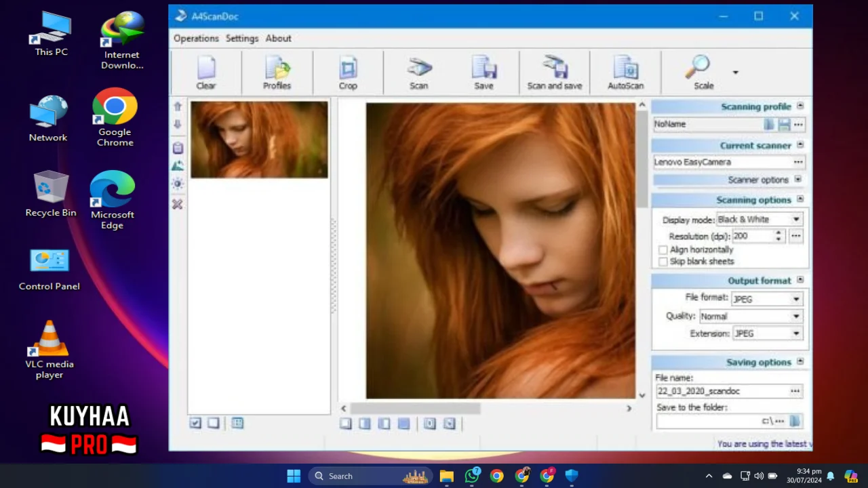Click the Resolution dpi stepper arrows
Screen dimensions: 868x488
click(778, 236)
